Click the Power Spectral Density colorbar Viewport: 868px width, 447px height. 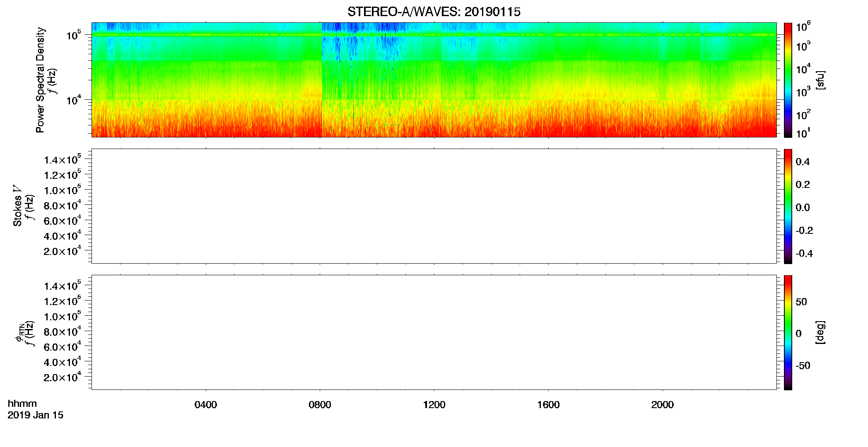click(788, 80)
